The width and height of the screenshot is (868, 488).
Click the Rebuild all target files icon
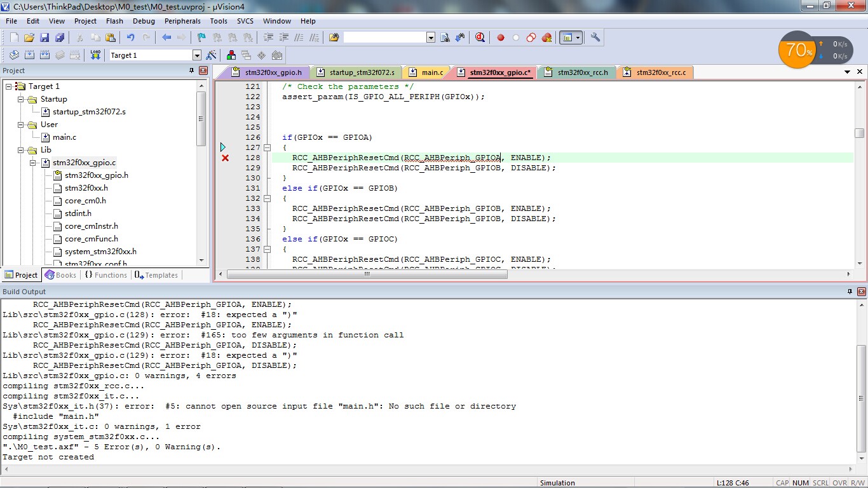tap(44, 55)
